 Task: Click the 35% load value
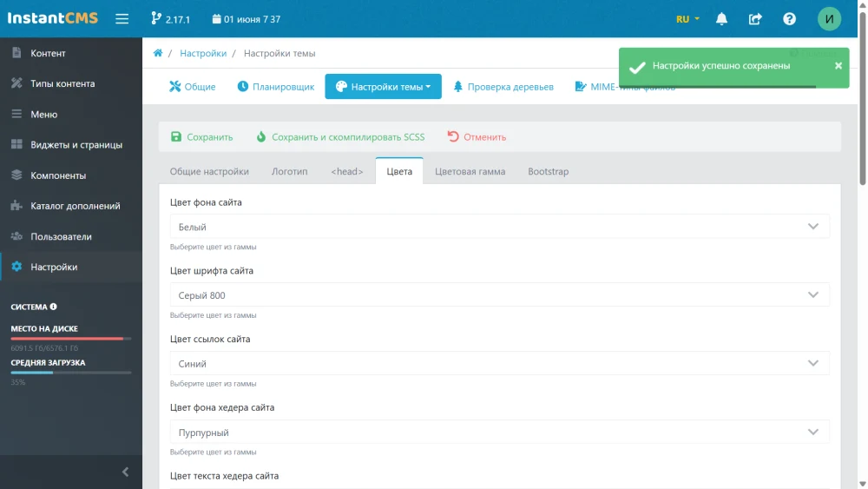coord(17,382)
